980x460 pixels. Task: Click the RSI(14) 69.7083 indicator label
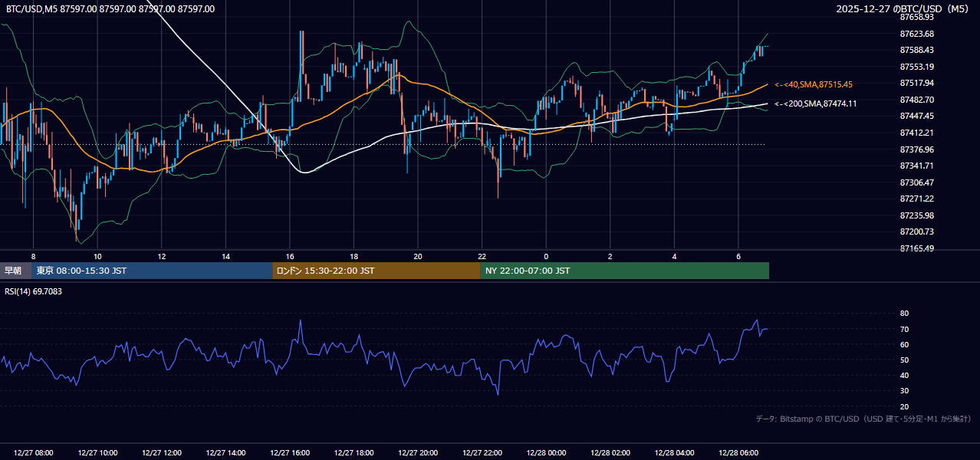[34, 291]
